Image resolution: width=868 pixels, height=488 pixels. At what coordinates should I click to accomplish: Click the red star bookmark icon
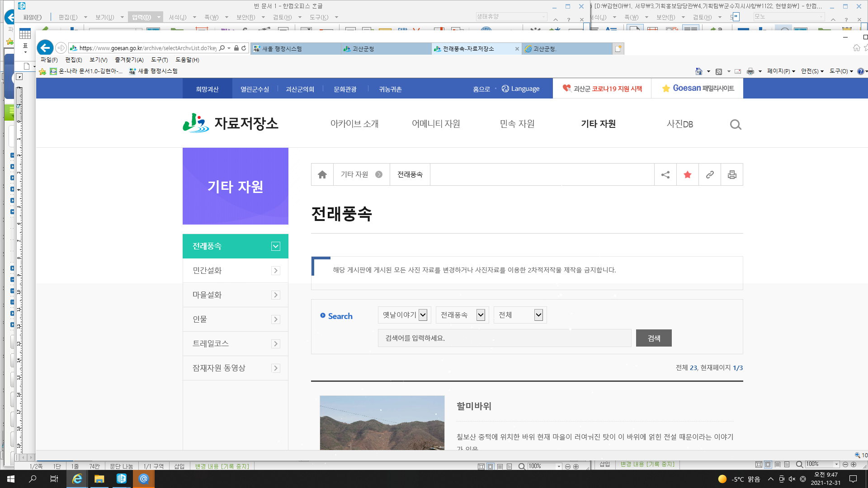pos(688,175)
